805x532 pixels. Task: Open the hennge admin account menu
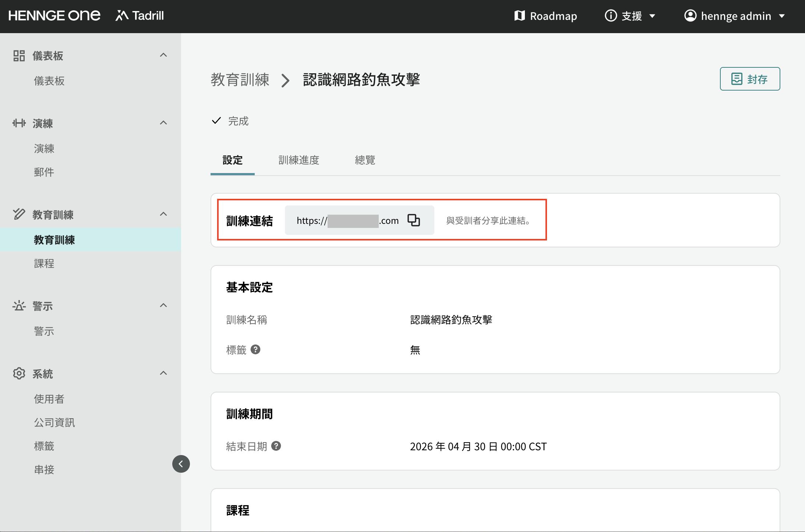click(735, 16)
